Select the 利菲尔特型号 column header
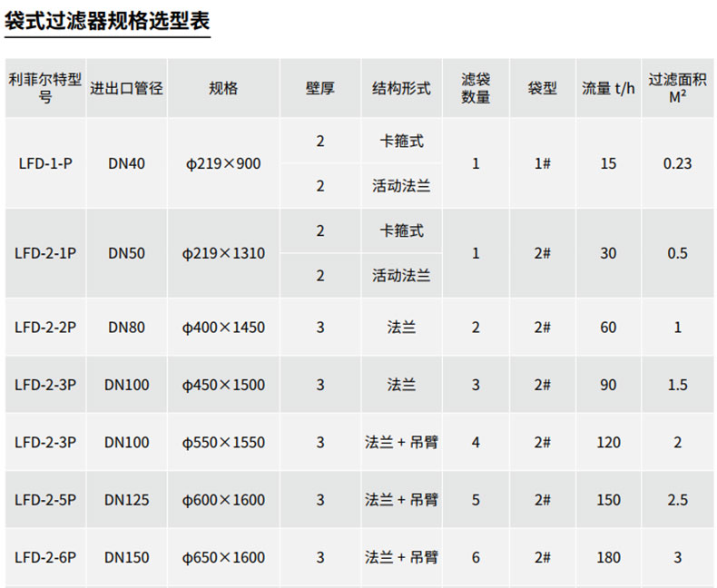 45,88
